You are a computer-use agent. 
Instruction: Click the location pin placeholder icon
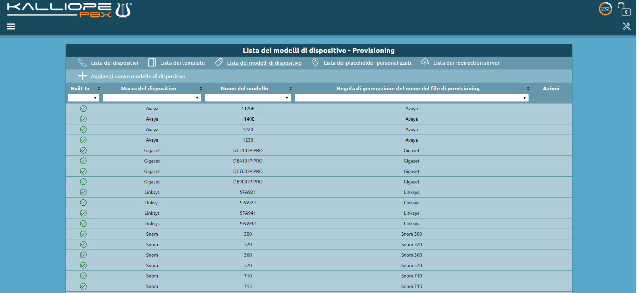pos(315,63)
